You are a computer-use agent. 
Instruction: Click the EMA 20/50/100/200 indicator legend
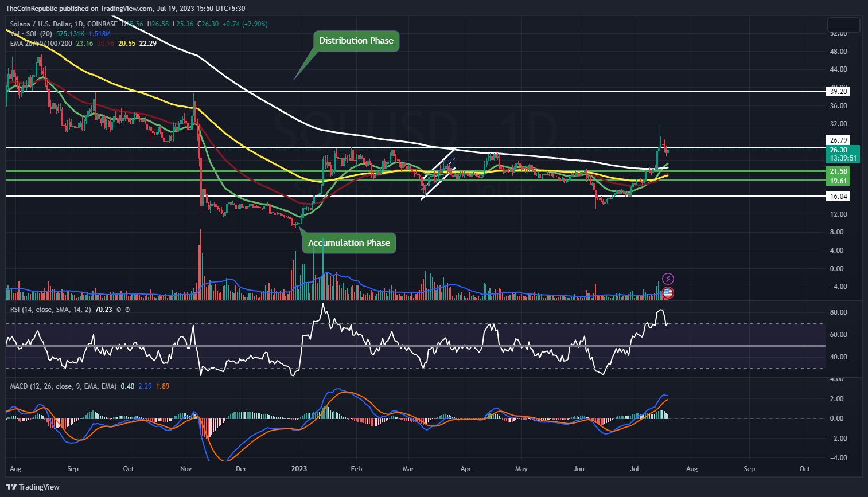point(41,44)
